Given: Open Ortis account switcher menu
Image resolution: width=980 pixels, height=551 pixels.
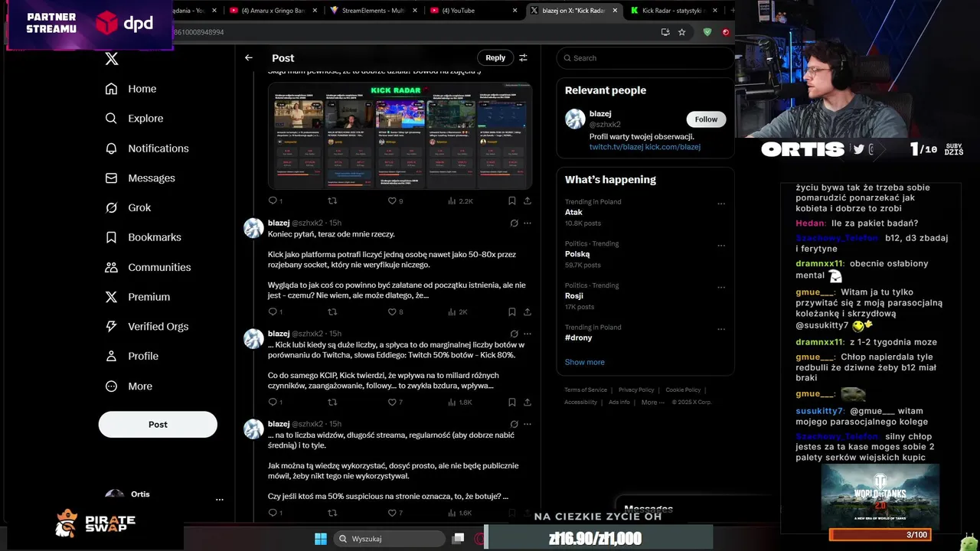Looking at the screenshot, I should pos(219,499).
